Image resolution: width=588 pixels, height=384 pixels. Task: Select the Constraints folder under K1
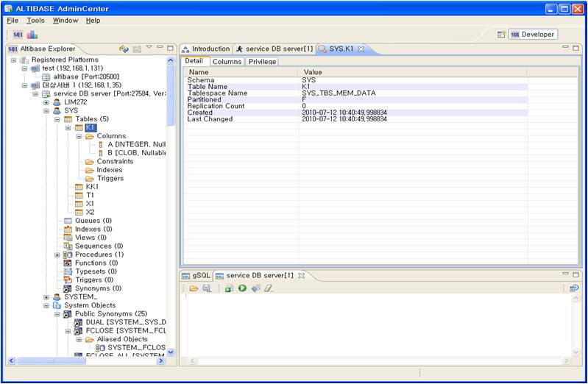coord(115,162)
